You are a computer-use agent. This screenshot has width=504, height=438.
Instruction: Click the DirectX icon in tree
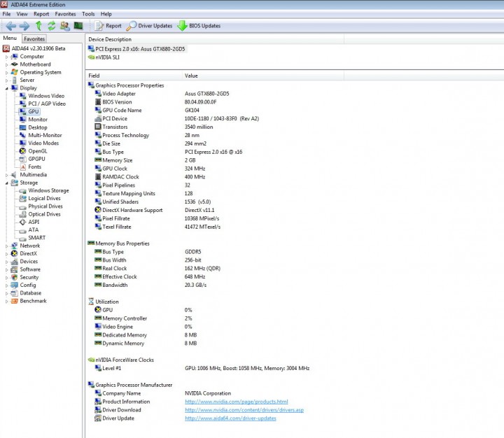[x=14, y=253]
